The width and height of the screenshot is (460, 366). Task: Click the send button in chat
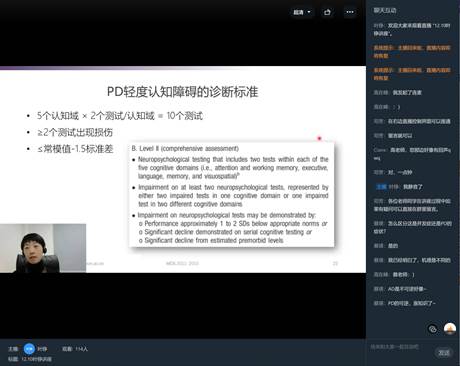tap(444, 353)
